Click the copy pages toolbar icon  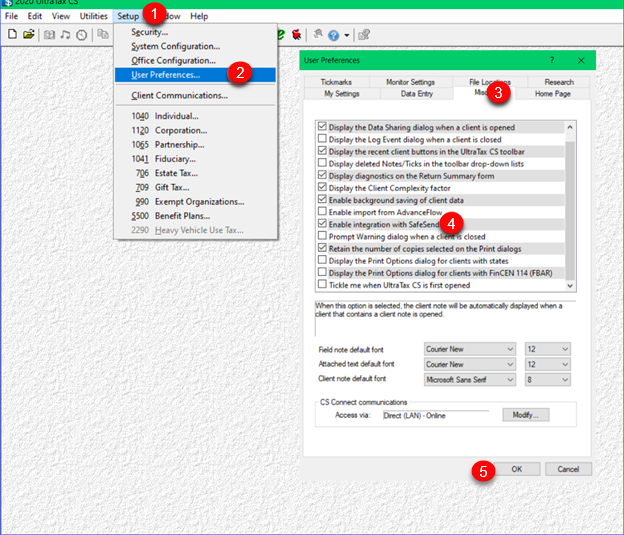(x=103, y=35)
